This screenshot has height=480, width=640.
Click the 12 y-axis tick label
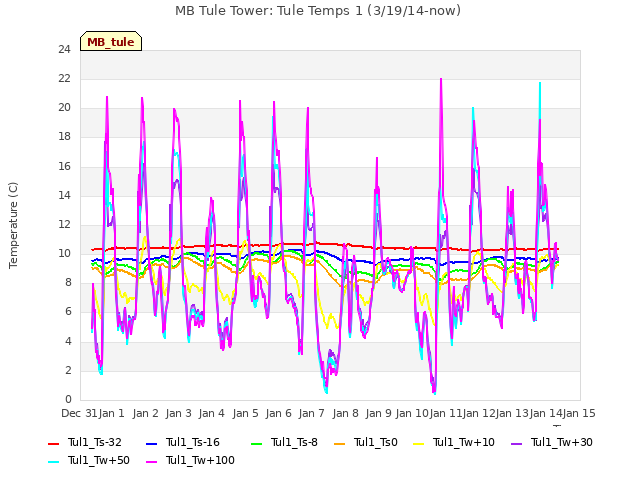pos(64,224)
